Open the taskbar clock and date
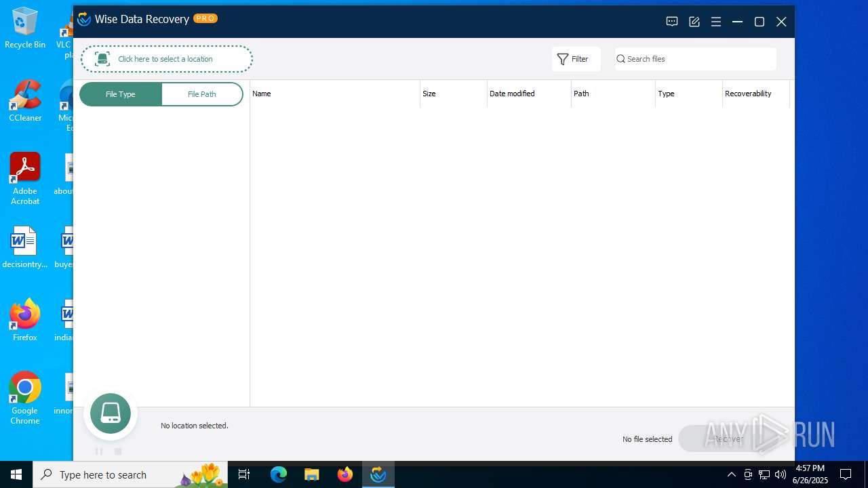This screenshot has height=488, width=868. tap(810, 474)
